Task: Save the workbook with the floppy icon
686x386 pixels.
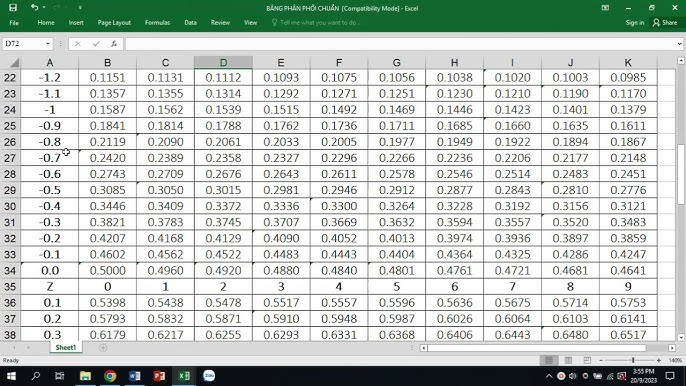Action: (x=13, y=7)
